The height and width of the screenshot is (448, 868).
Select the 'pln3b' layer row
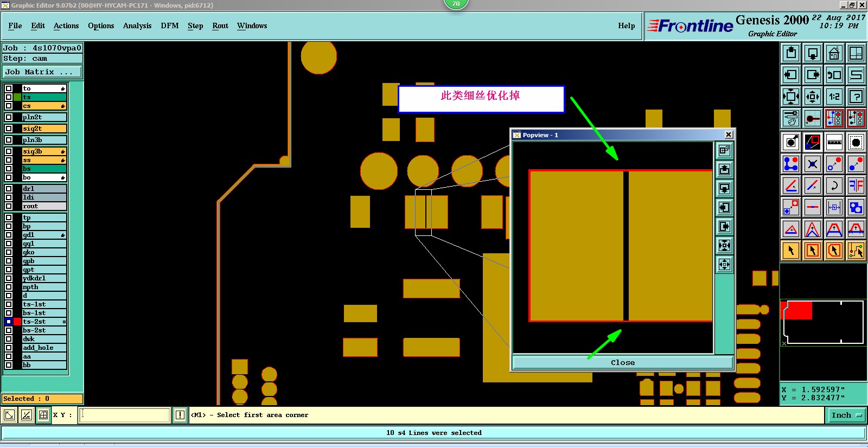[x=44, y=140]
